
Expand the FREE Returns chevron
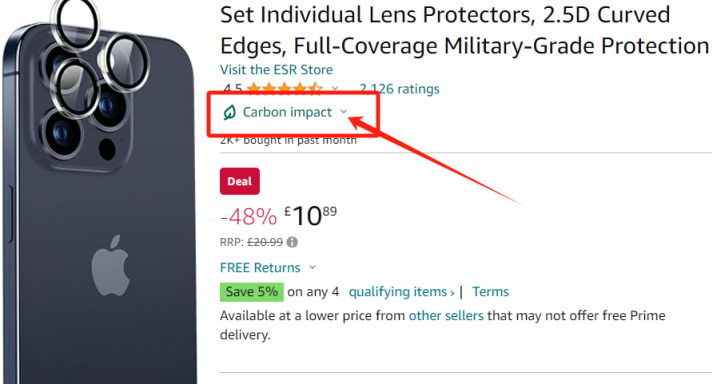tap(312, 267)
